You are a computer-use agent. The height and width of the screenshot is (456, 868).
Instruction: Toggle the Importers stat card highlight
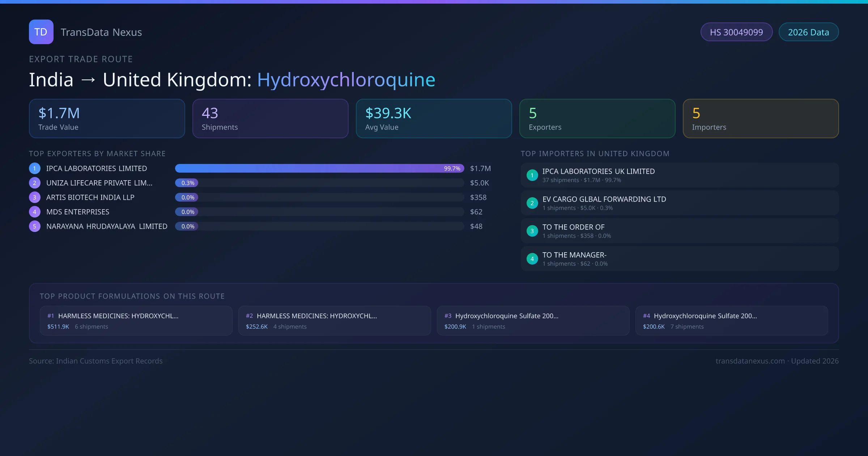(761, 118)
